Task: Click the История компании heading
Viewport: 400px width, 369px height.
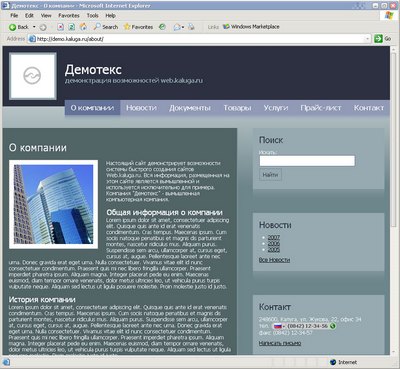Action: (x=42, y=299)
